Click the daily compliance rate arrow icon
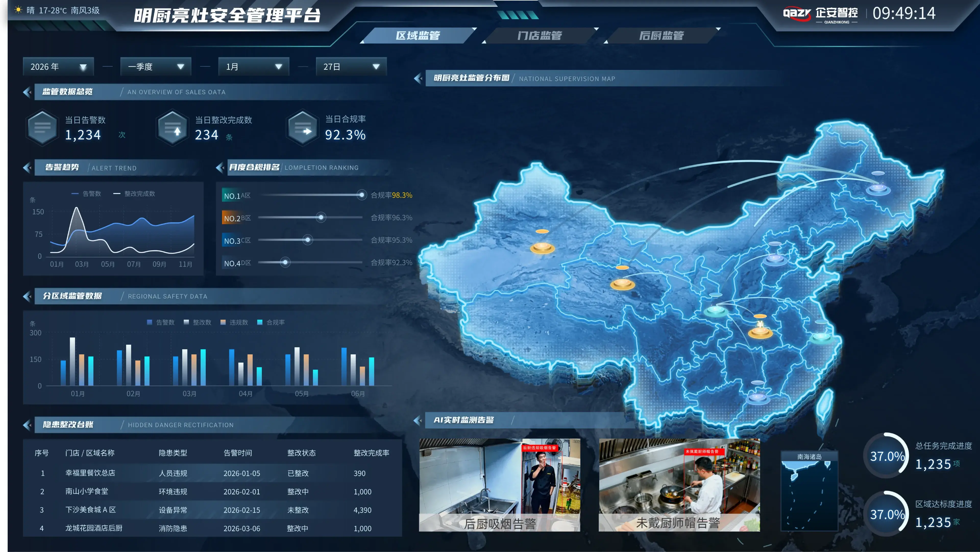This screenshot has width=980, height=552. click(303, 127)
